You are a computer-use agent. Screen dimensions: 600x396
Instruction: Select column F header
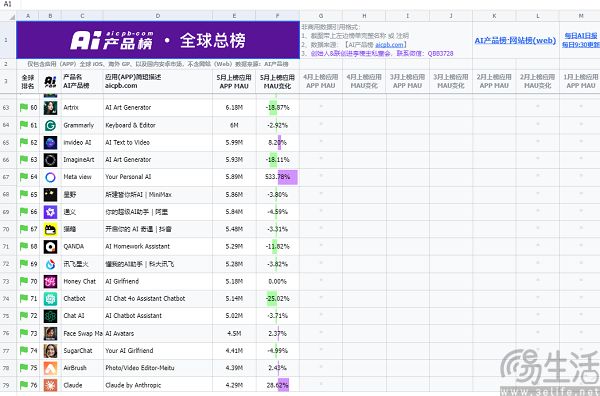coord(277,16)
